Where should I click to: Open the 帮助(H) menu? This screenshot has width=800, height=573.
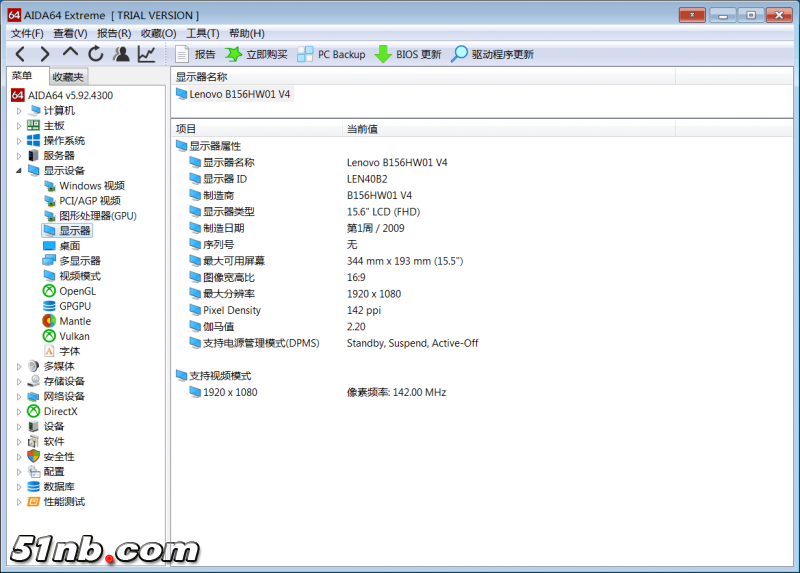247,34
